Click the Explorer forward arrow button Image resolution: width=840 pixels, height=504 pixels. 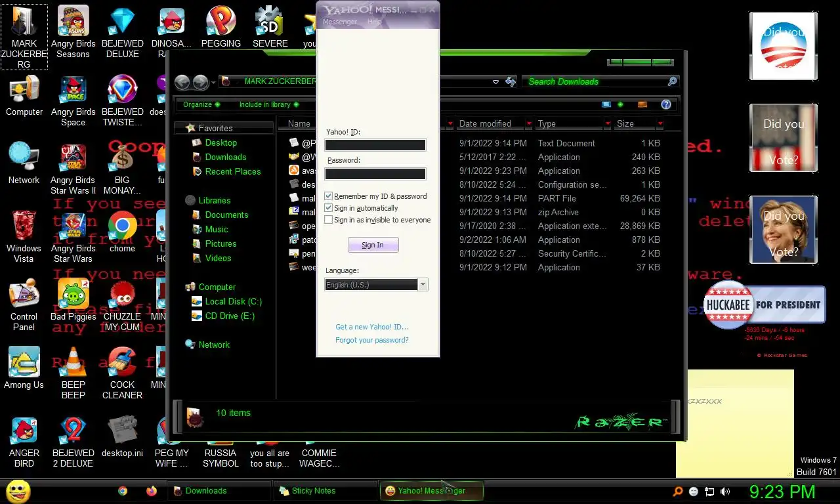coord(201,82)
